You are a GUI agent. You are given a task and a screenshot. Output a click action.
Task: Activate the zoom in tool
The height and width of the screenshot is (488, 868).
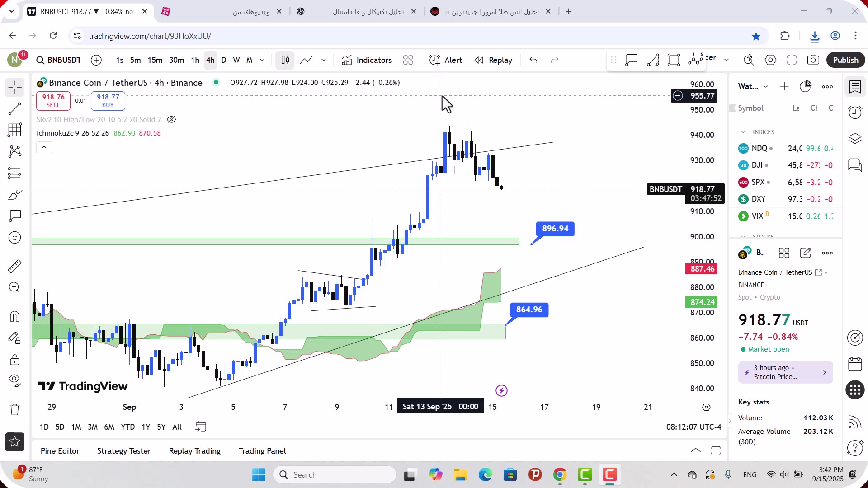tap(15, 287)
